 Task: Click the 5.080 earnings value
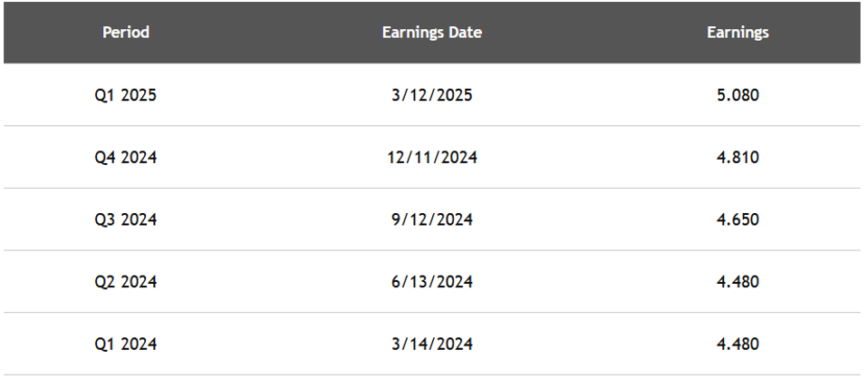click(x=738, y=94)
